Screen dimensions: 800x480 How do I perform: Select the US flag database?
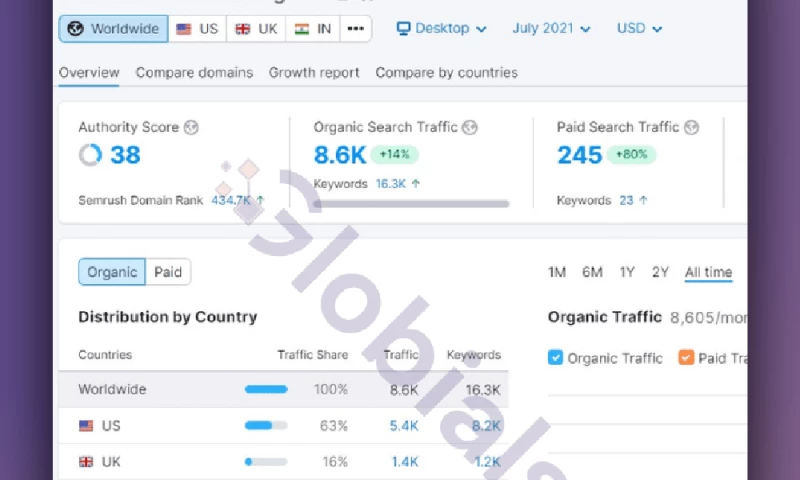click(x=197, y=29)
